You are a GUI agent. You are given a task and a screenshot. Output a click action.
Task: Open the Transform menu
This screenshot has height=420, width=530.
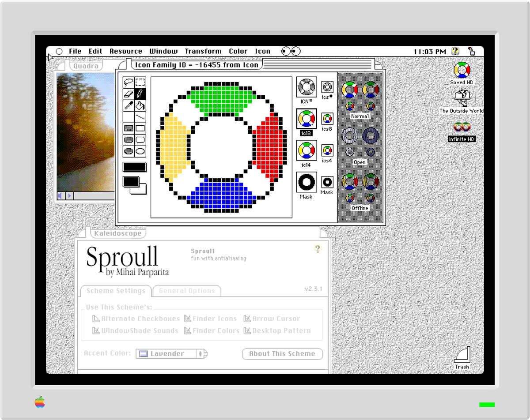tap(203, 51)
